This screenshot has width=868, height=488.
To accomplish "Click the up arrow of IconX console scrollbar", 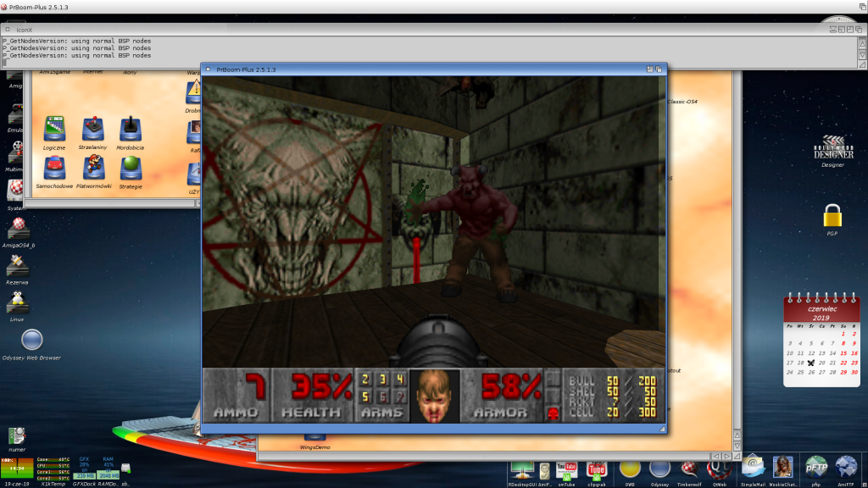I will click(x=862, y=43).
